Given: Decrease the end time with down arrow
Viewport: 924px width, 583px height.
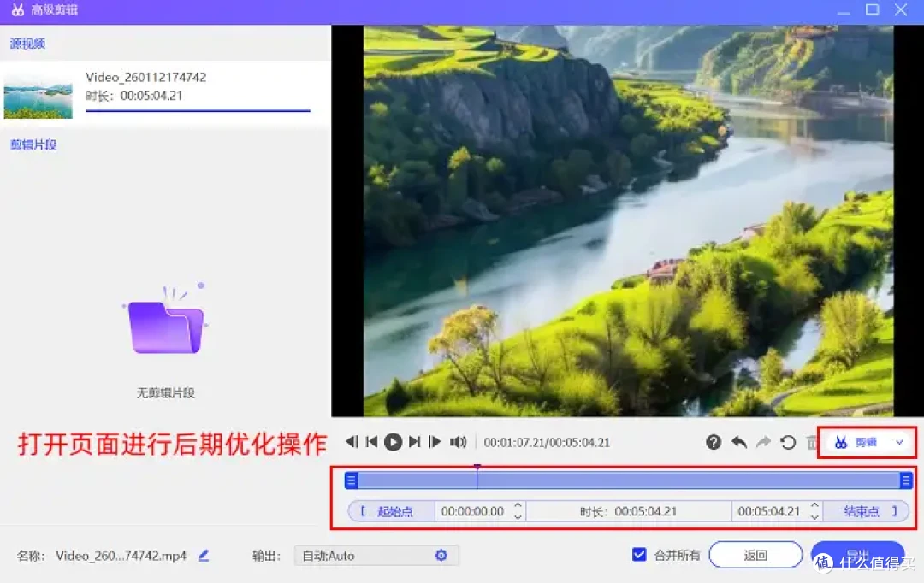Looking at the screenshot, I should (x=814, y=517).
